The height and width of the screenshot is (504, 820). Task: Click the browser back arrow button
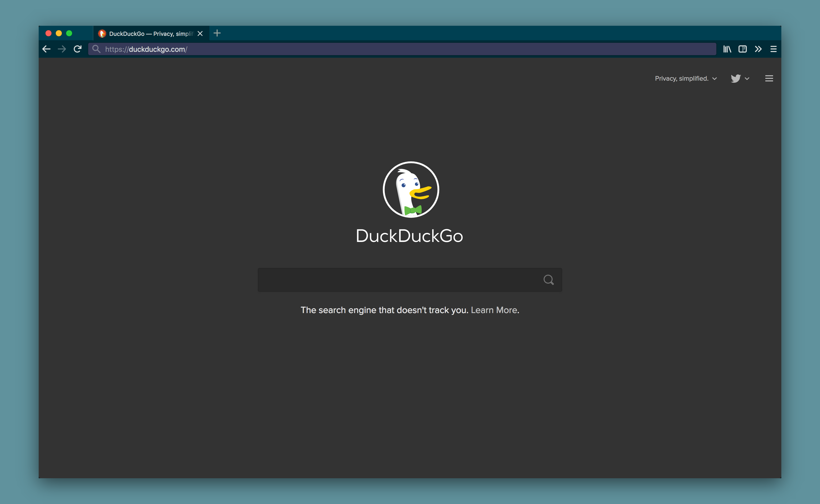tap(46, 49)
